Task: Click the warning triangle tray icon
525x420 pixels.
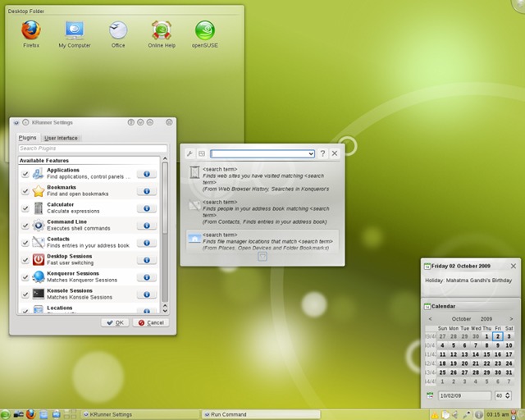Action: 434,415
